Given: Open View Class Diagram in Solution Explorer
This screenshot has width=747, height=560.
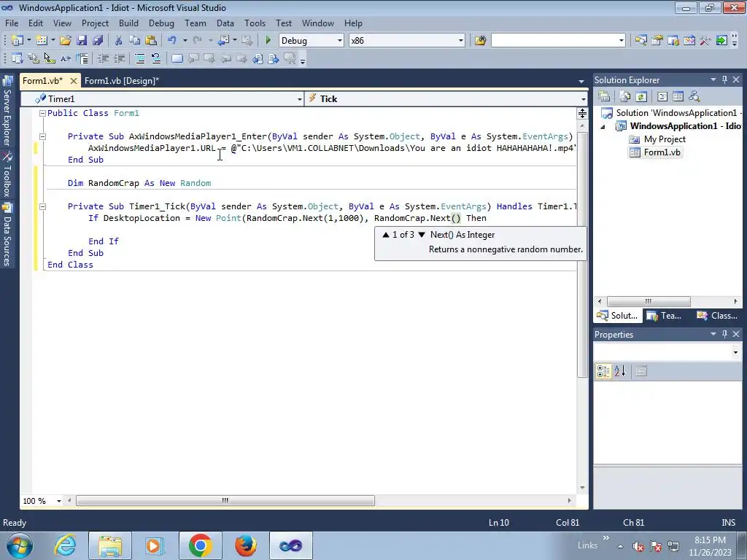Looking at the screenshot, I should 694,97.
